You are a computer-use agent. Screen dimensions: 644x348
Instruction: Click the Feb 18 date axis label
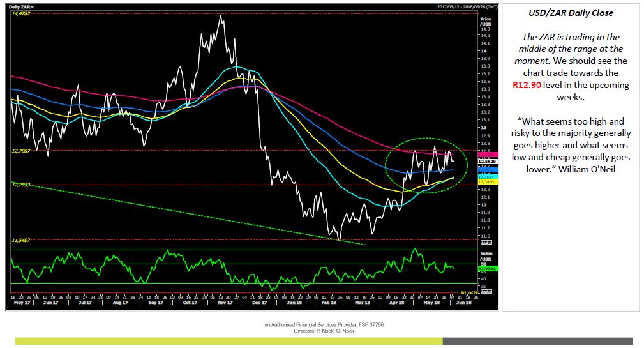[329, 303]
